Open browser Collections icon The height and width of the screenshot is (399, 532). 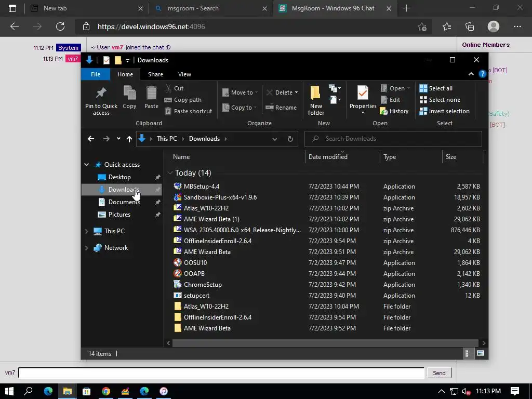(x=470, y=26)
